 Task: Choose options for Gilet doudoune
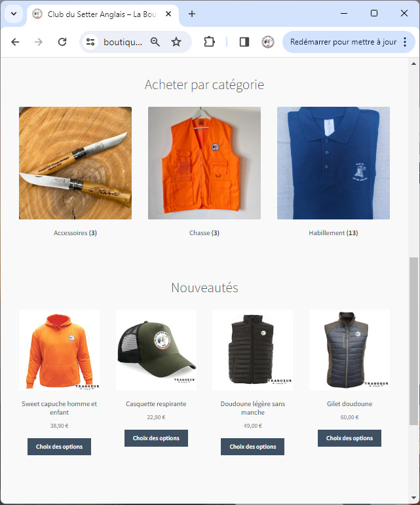(x=349, y=438)
